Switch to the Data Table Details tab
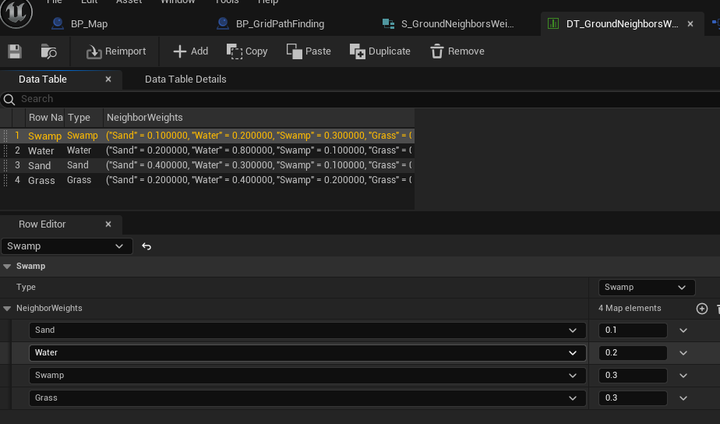Screen dimensions: 720x424 pyautogui.click(x=185, y=79)
